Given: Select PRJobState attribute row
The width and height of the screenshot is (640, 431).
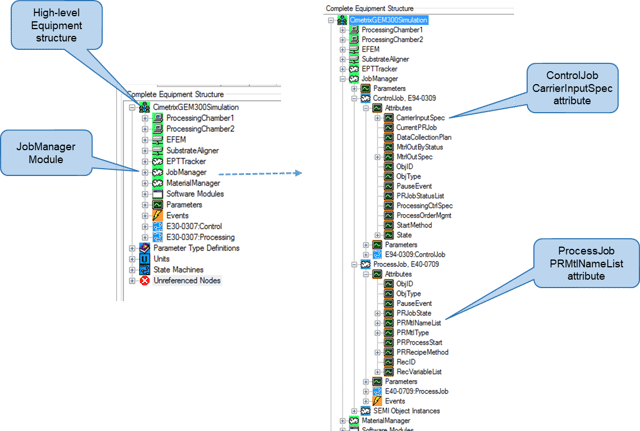Looking at the screenshot, I should tap(414, 313).
